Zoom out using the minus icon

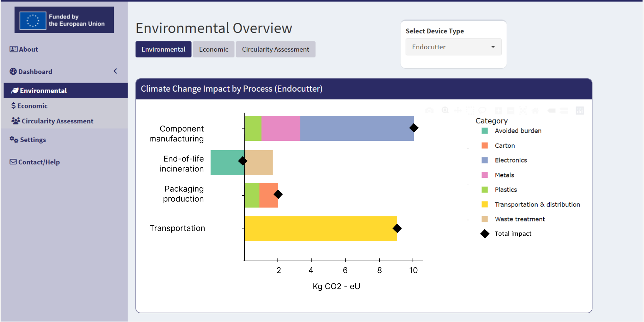coord(511,110)
